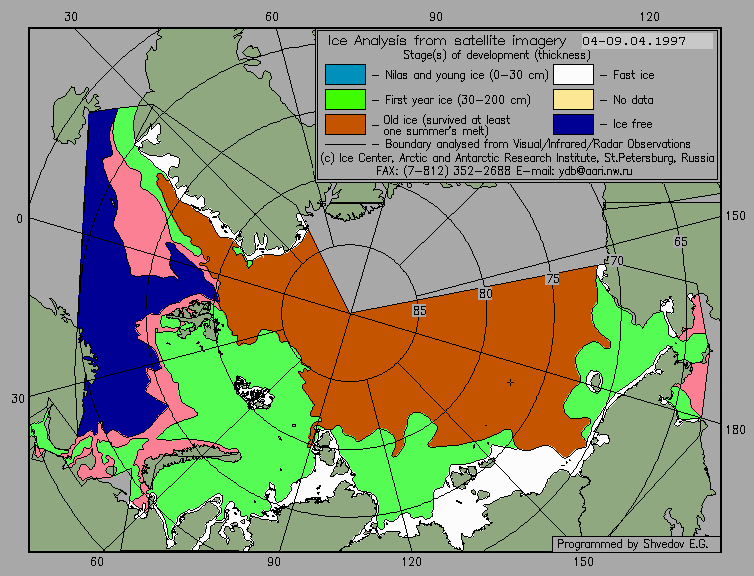Click 'Boundary analysed from Visual/Infrared/Radar Observations' text
The image size is (754, 576).
[538, 144]
